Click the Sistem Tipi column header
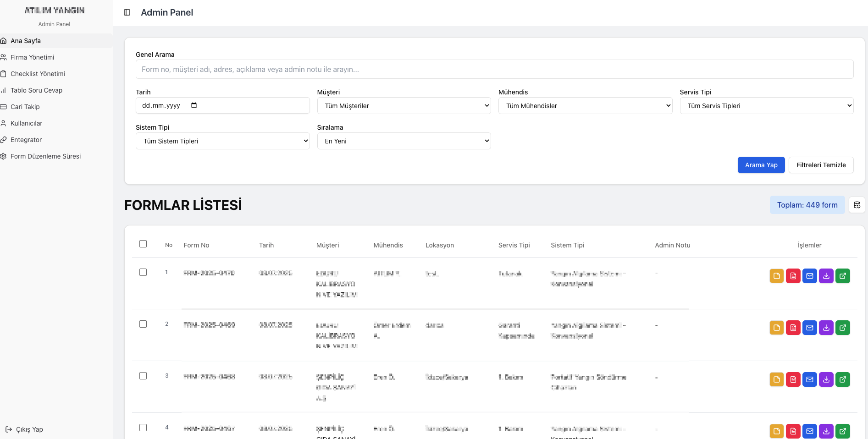 567,245
